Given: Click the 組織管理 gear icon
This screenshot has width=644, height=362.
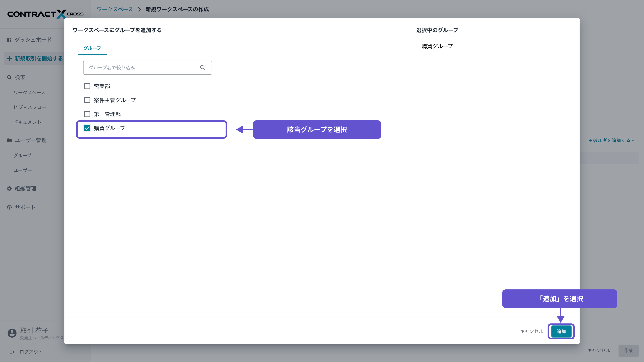Looking at the screenshot, I should 9,189.
